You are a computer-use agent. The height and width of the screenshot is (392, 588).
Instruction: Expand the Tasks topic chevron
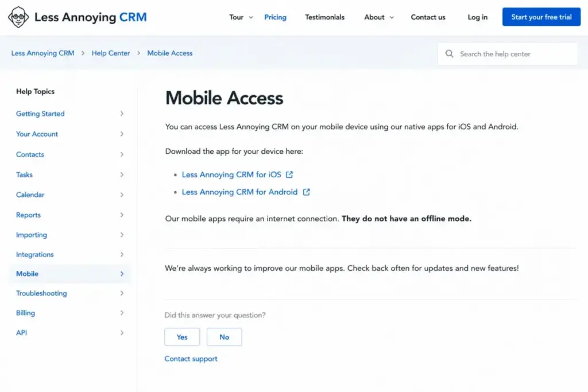coord(122,174)
